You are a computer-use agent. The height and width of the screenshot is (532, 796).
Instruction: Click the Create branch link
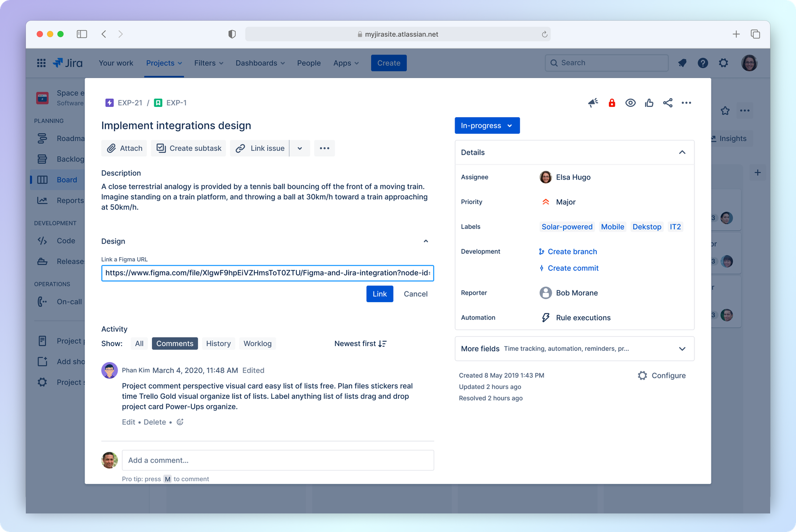pyautogui.click(x=572, y=252)
